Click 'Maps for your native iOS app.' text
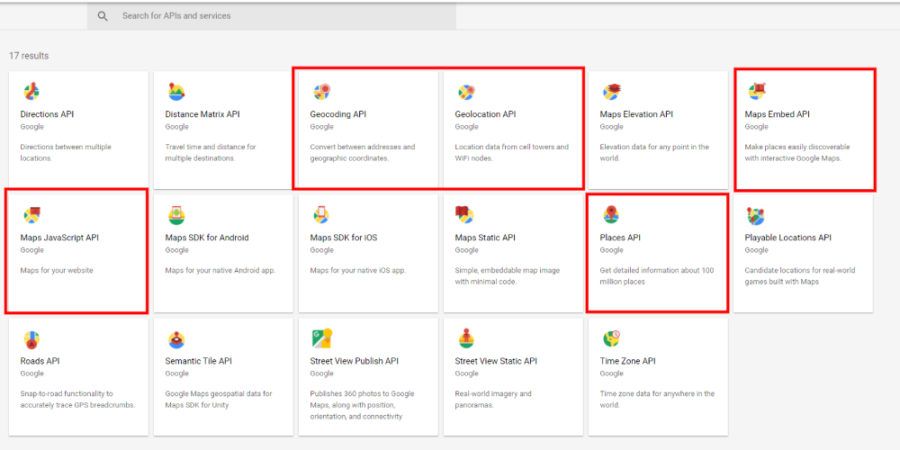The height and width of the screenshot is (450, 900). click(x=358, y=270)
